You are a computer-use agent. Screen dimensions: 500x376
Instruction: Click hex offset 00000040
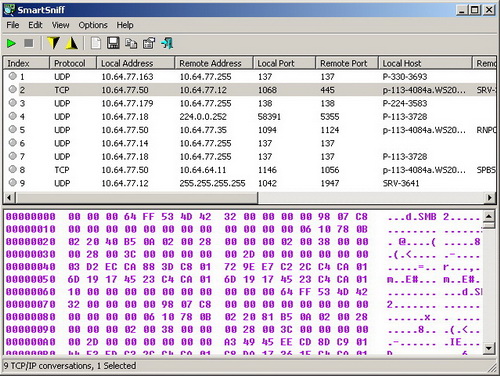pyautogui.click(x=31, y=267)
